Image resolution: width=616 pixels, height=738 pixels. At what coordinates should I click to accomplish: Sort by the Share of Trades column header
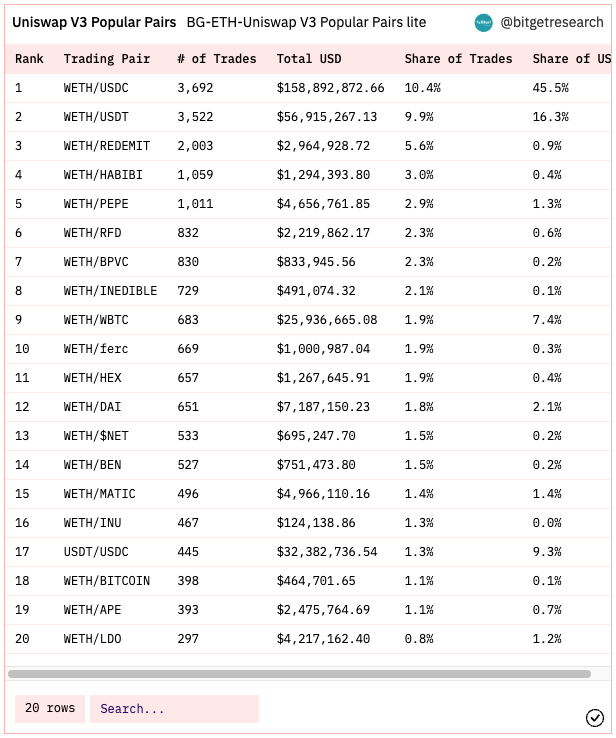(458, 59)
